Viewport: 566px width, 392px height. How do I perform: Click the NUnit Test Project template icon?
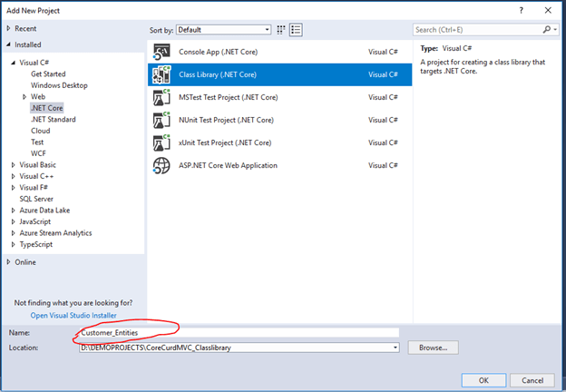click(161, 120)
